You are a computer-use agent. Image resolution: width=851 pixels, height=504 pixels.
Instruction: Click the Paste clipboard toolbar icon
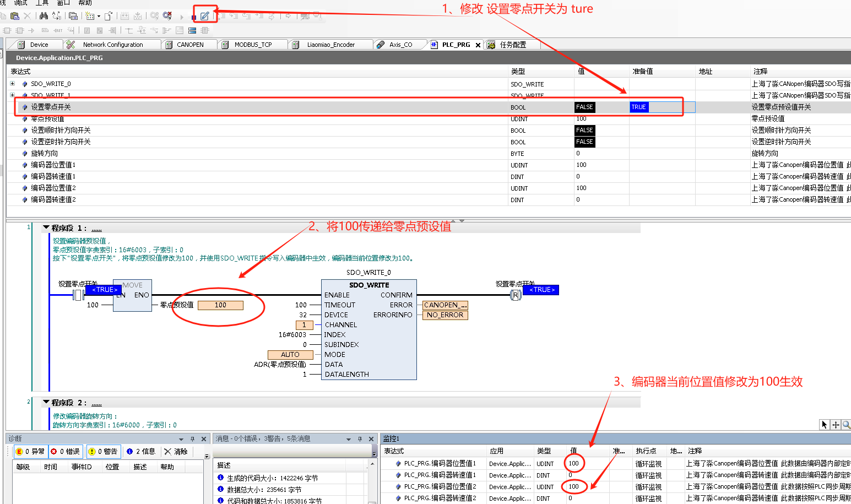15,16
